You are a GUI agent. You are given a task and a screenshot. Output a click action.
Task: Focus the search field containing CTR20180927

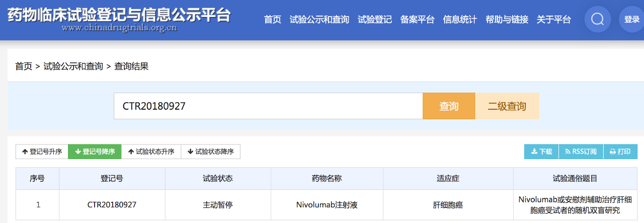(x=268, y=106)
